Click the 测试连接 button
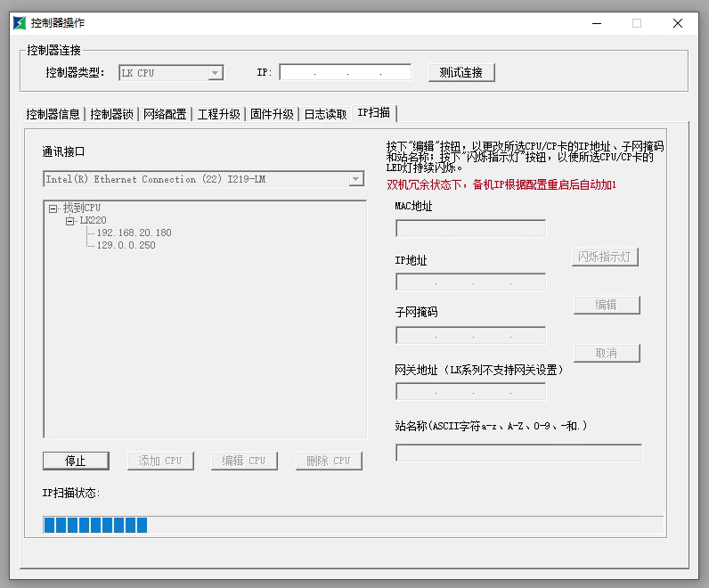Viewport: 709px width, 588px height. point(461,72)
